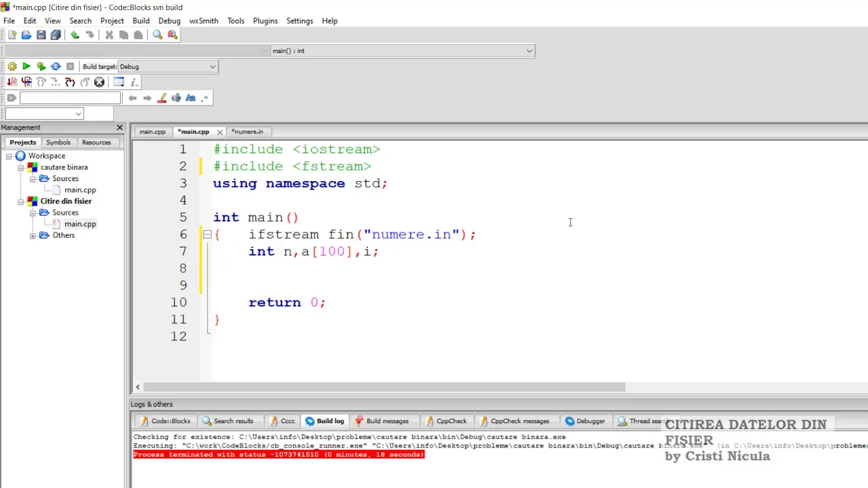Toggle the regex search option

point(205,98)
